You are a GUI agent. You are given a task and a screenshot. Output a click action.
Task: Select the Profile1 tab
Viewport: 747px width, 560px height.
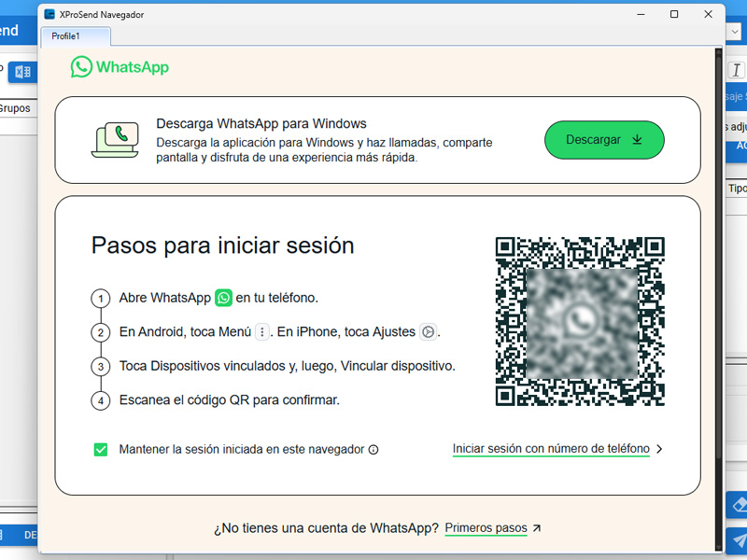pos(75,36)
